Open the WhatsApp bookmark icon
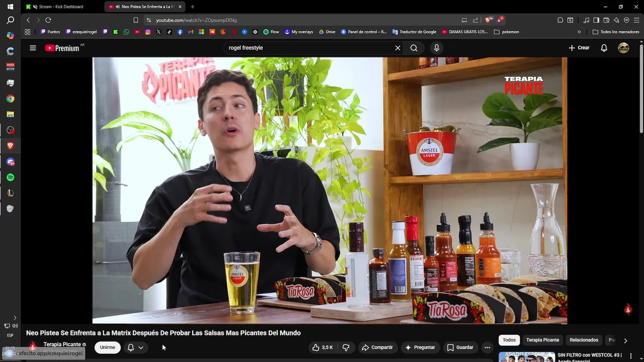Viewport: 644px width, 362px height. point(126,32)
